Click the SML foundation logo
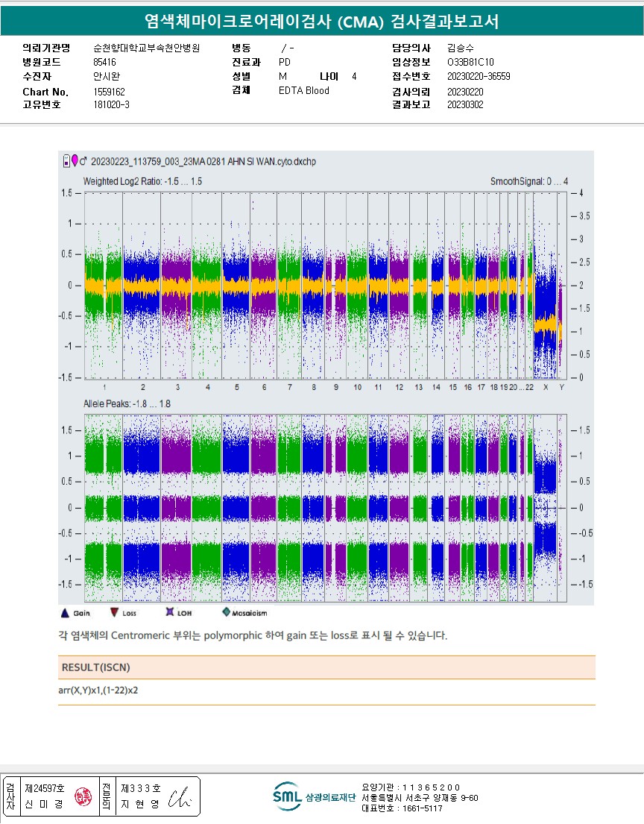Screen dimensions: 644x824 287,797
